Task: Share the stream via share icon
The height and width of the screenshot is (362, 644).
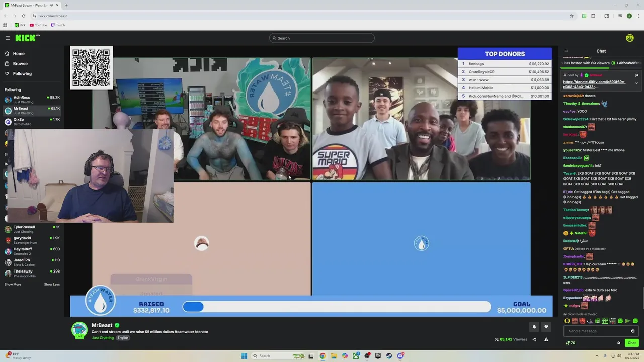Action: 534,339
